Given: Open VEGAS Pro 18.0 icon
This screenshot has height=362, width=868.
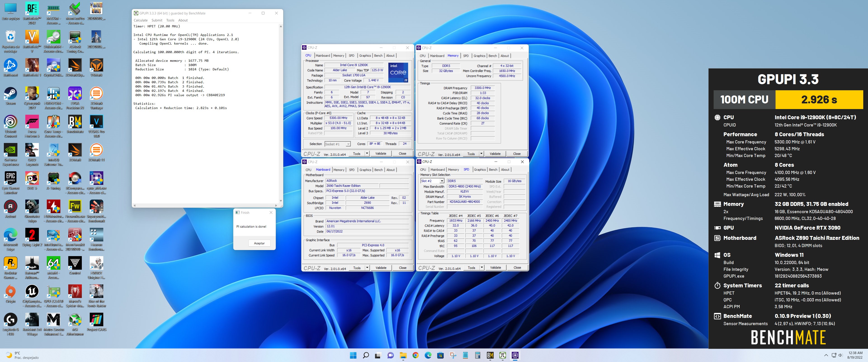Looking at the screenshot, I should click(96, 126).
